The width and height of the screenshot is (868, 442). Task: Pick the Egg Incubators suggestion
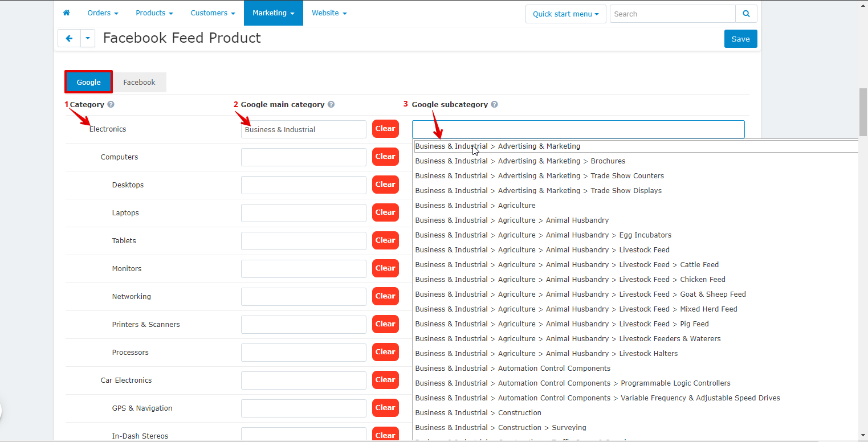coord(635,235)
